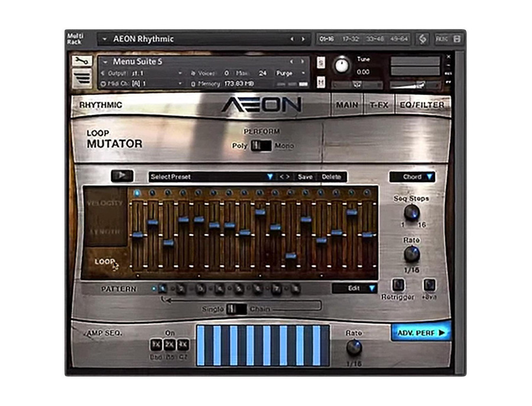Screen dimensions: 532x406
Task: Click the first step's blue slider handle
Action: [137, 235]
